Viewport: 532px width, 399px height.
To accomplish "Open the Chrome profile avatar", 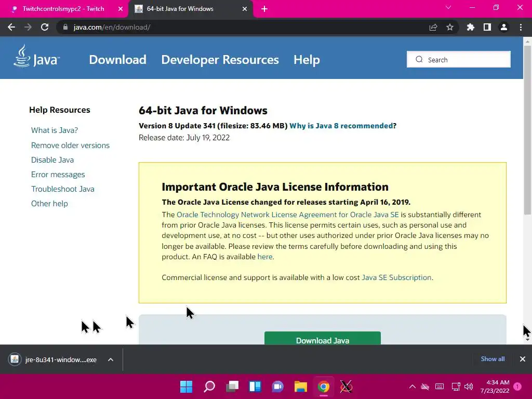I will point(504,27).
